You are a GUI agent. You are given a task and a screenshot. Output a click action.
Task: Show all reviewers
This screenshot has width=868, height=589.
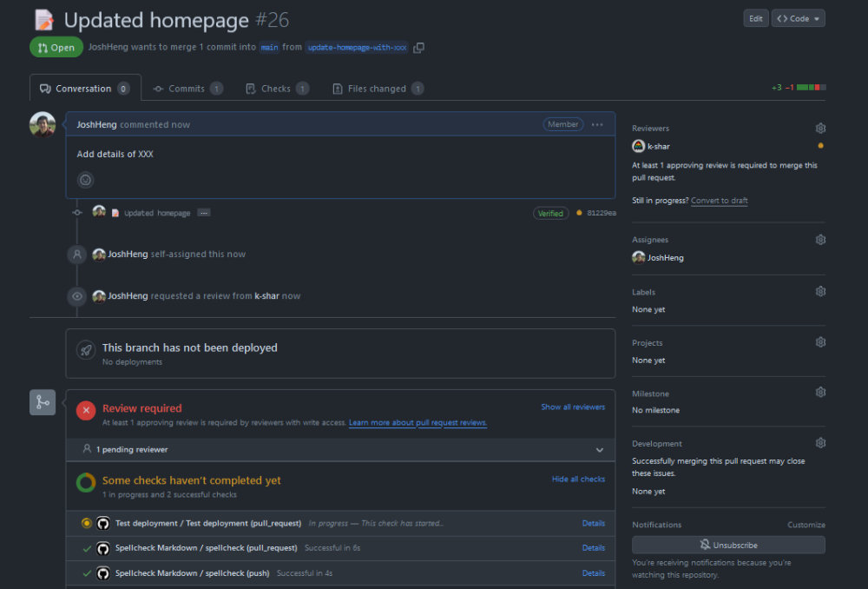(x=573, y=407)
